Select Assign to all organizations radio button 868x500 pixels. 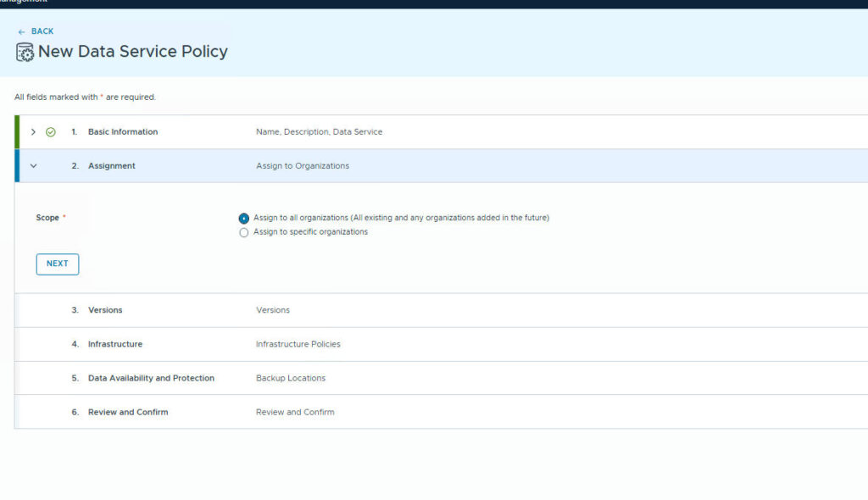(x=244, y=219)
